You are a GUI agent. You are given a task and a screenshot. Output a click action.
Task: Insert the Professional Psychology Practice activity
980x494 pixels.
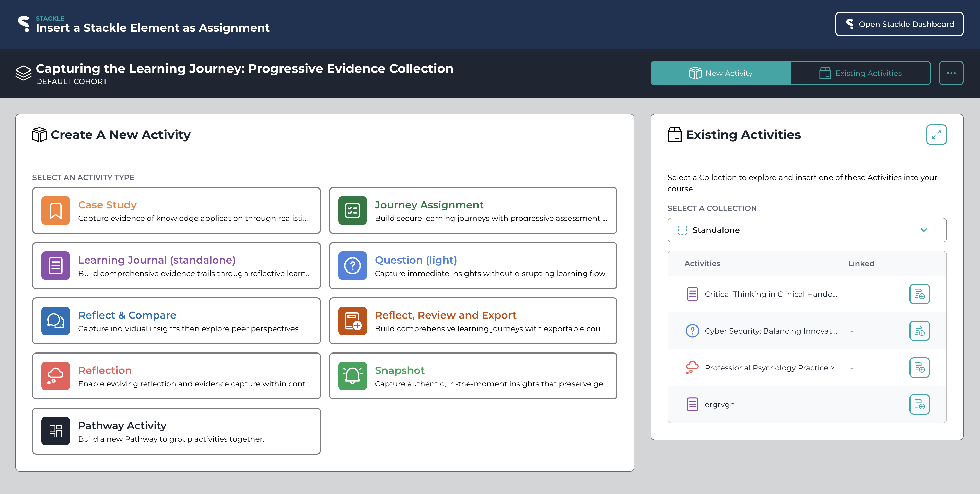919,367
